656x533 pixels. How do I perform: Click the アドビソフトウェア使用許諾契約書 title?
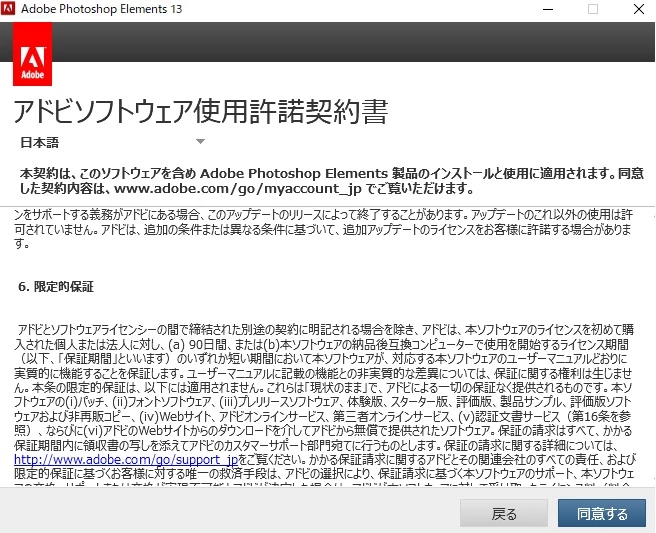[201, 112]
